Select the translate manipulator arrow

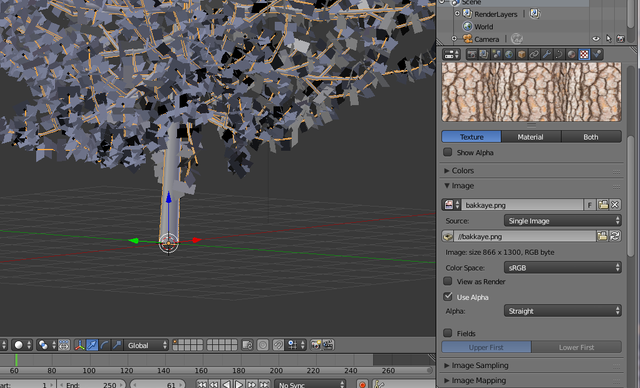click(92, 345)
